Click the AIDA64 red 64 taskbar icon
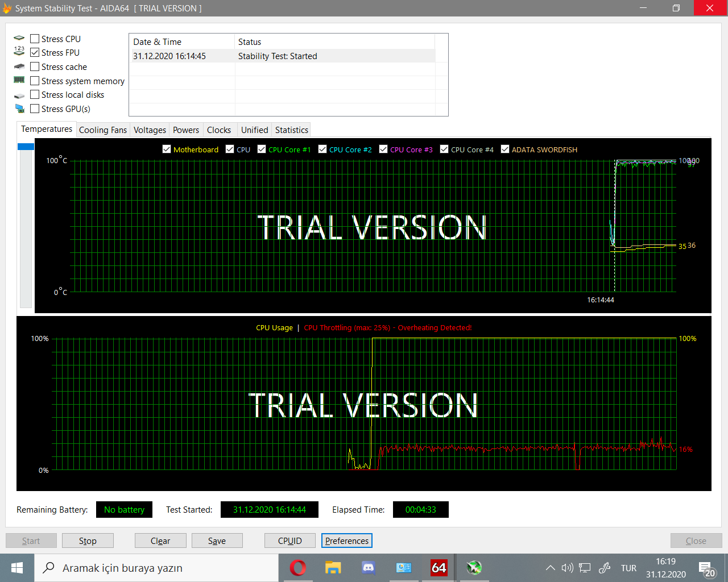The image size is (728, 582). [439, 567]
